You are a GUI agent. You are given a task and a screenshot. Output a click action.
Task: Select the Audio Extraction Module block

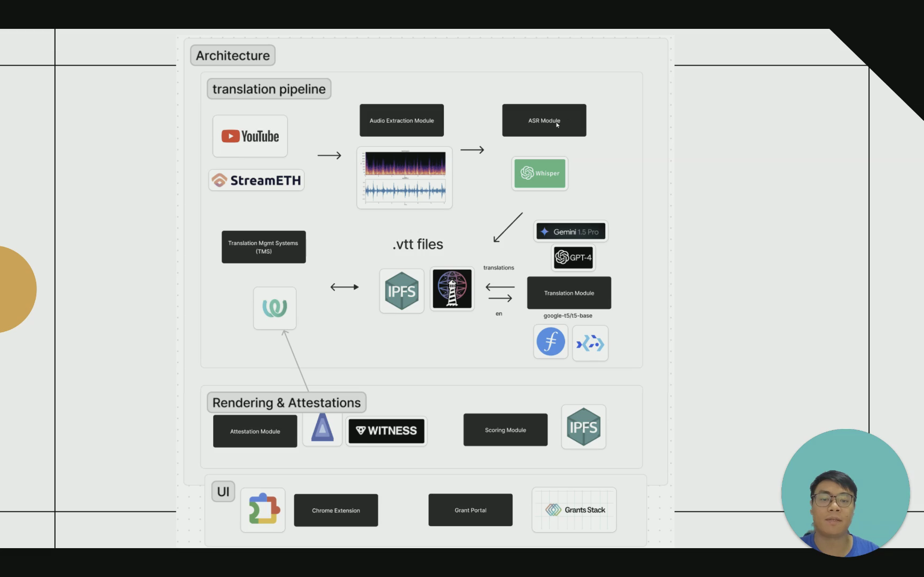tap(402, 120)
